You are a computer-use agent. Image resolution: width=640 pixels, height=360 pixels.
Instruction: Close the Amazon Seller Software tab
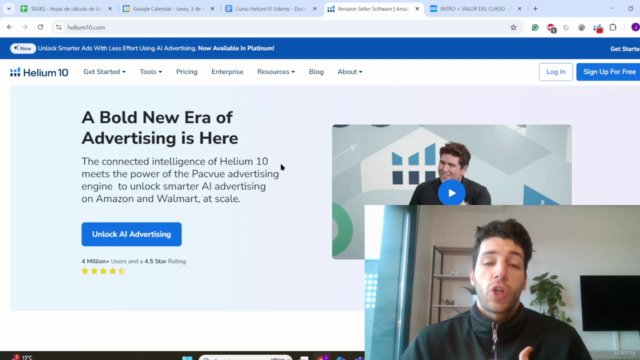point(417,9)
